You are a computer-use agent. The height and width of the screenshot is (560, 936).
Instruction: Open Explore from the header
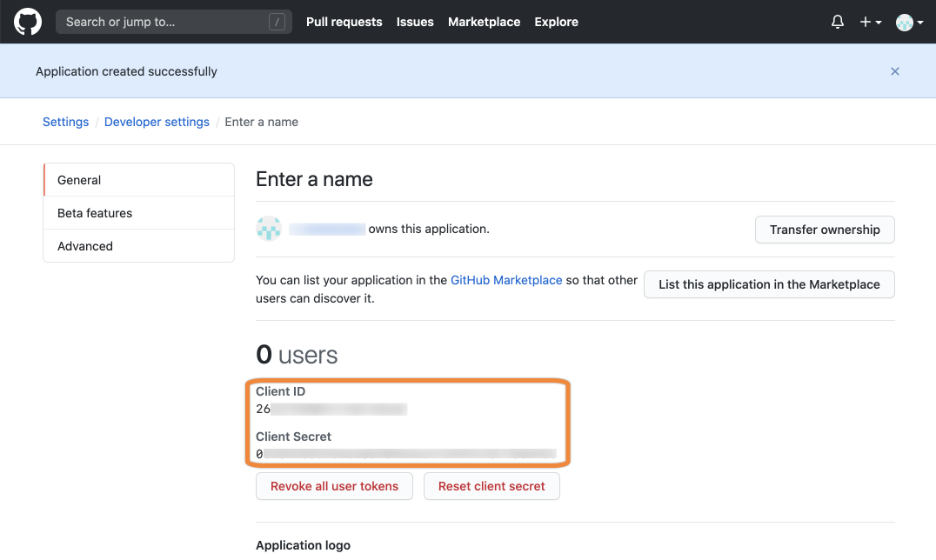click(x=556, y=22)
